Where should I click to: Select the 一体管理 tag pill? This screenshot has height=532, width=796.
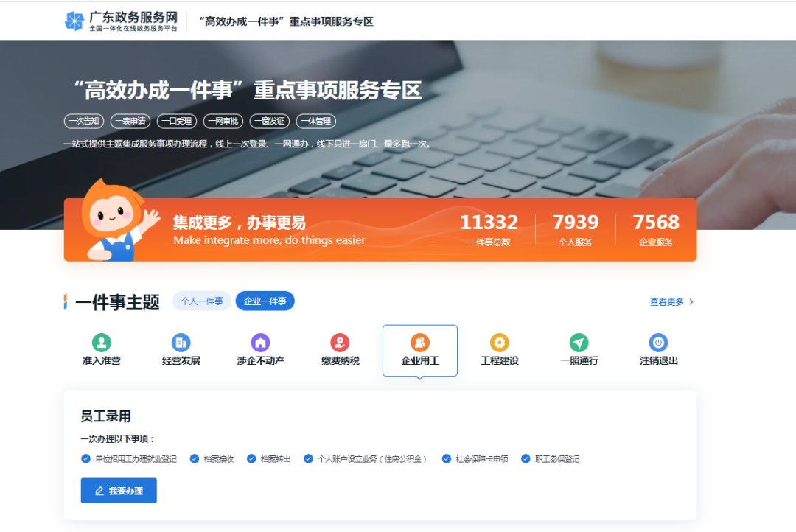coord(315,121)
